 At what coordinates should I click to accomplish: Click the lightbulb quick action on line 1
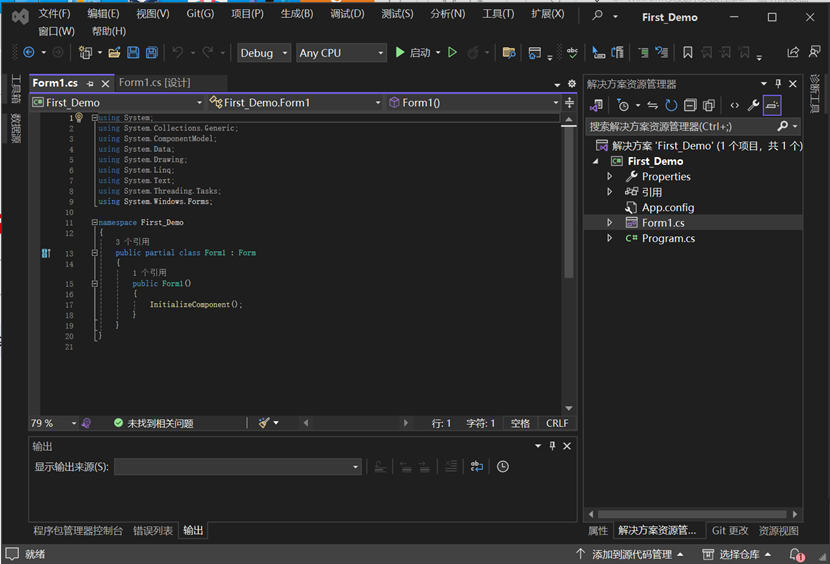click(79, 118)
